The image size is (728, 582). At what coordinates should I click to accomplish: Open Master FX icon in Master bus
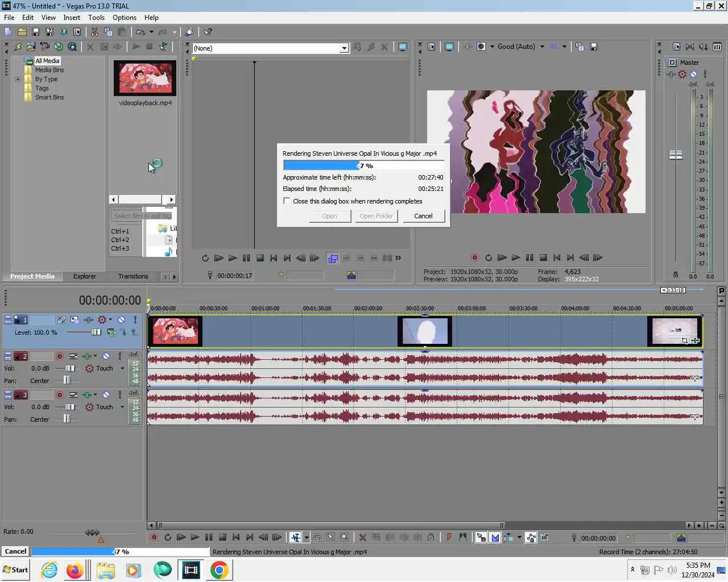pyautogui.click(x=672, y=74)
